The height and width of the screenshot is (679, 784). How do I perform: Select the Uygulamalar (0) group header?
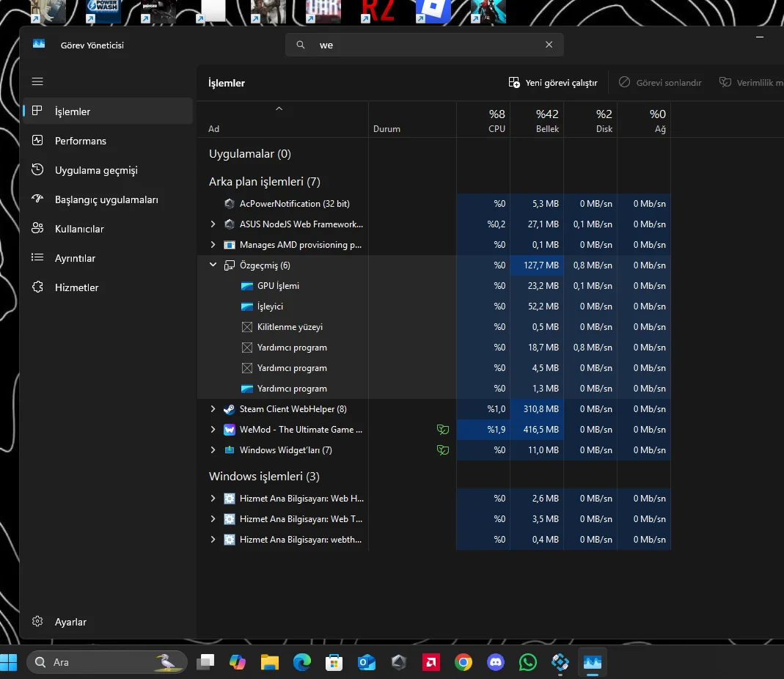pyautogui.click(x=250, y=153)
